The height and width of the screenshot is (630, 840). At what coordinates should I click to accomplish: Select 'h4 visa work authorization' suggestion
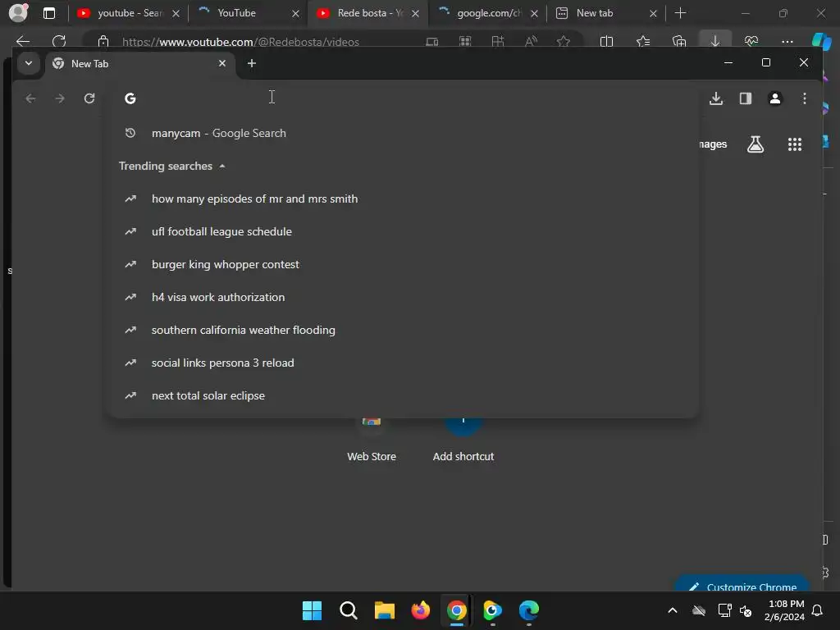(402, 297)
